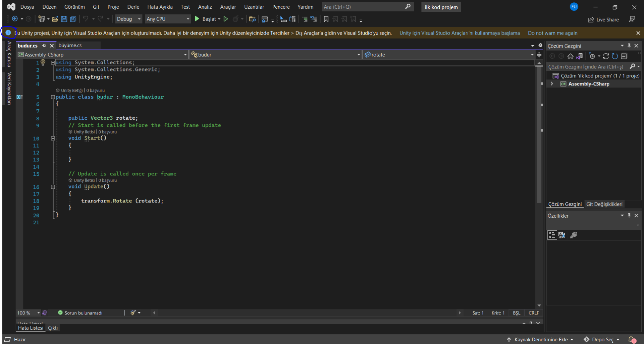
Task: Collapse the Update method outlining toggle
Action: pos(53,187)
